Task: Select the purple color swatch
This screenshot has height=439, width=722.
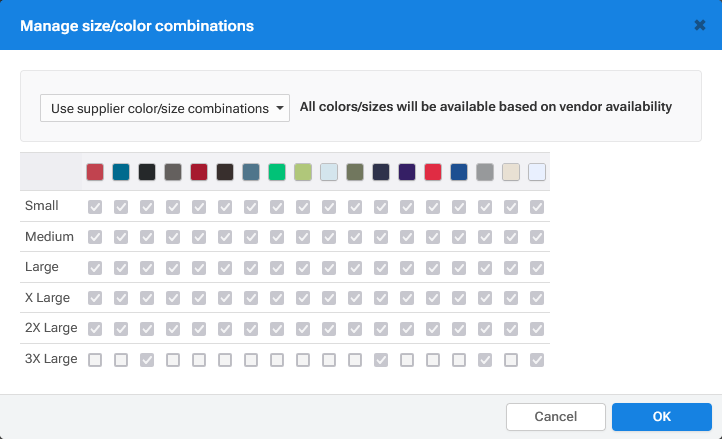Action: click(407, 172)
